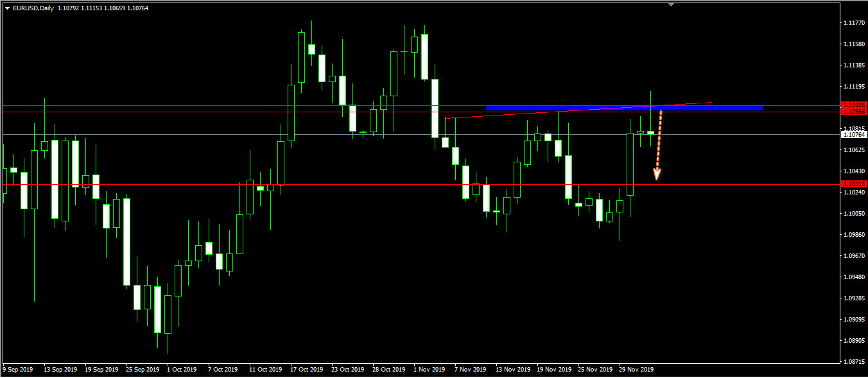Click the 19 Nov 2019 date label
This screenshot has width=868, height=378.
[555, 370]
